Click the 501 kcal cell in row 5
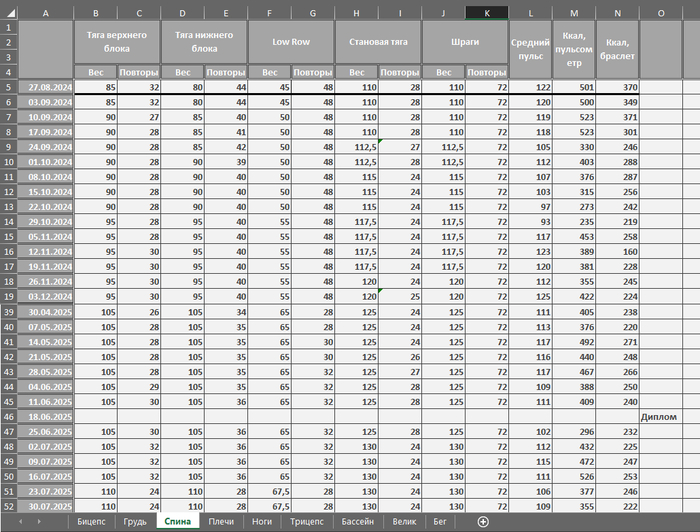 [x=574, y=87]
